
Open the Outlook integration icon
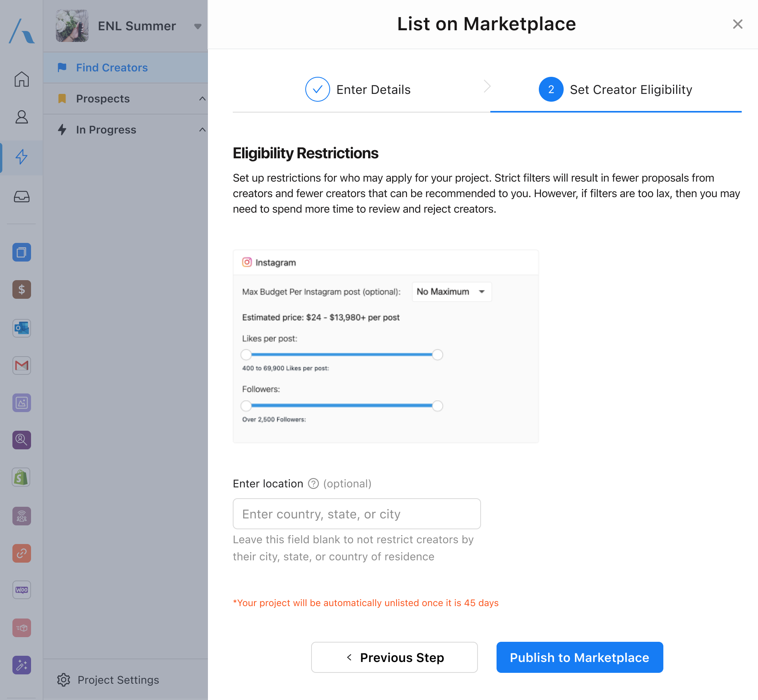click(x=22, y=328)
